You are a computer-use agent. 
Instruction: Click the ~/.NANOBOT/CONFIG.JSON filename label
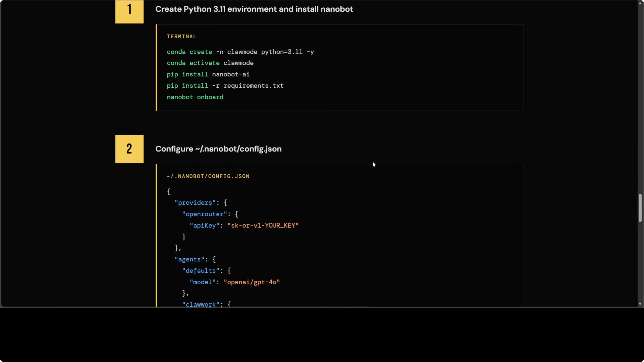208,176
